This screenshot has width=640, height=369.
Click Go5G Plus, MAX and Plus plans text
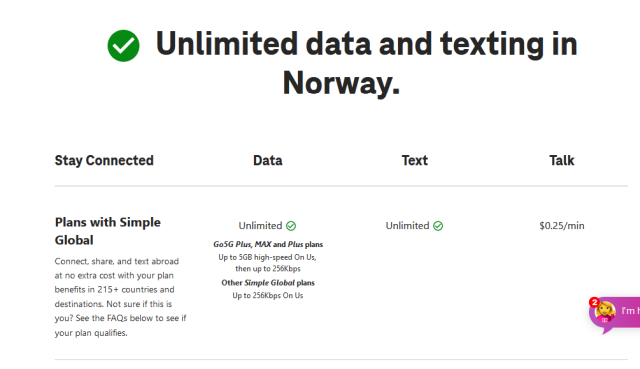[x=268, y=245]
